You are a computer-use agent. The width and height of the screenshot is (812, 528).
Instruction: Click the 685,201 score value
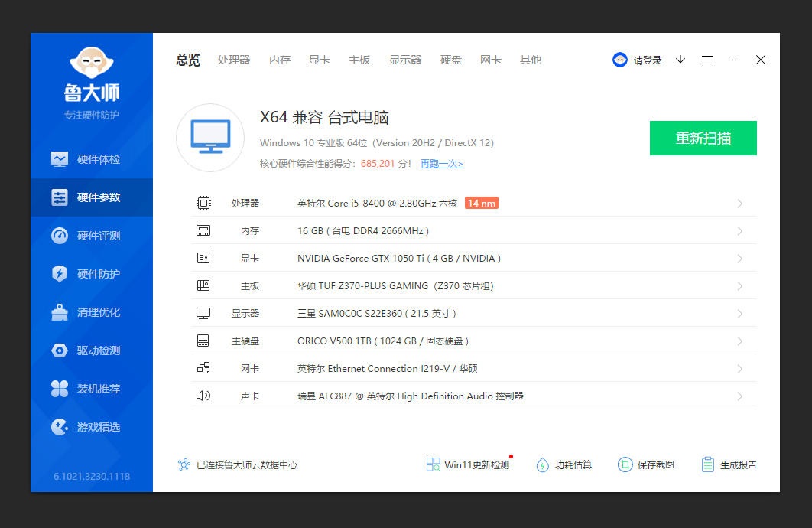pos(378,164)
